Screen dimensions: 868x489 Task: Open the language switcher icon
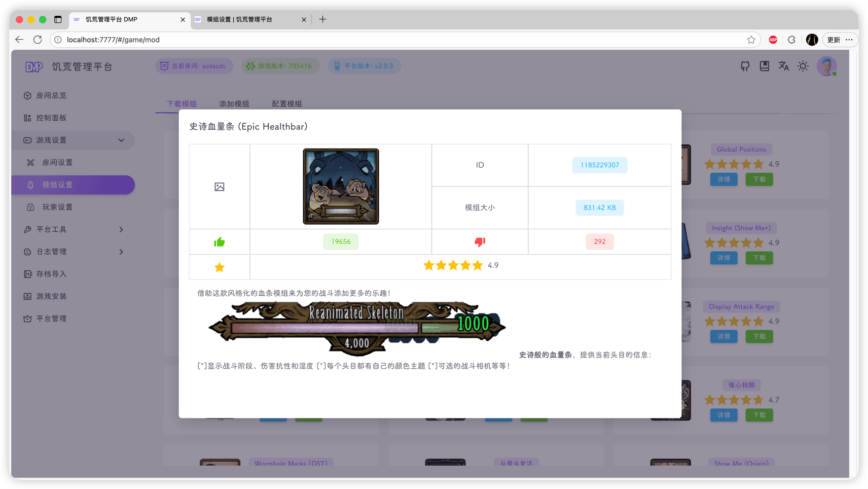pyautogui.click(x=783, y=66)
